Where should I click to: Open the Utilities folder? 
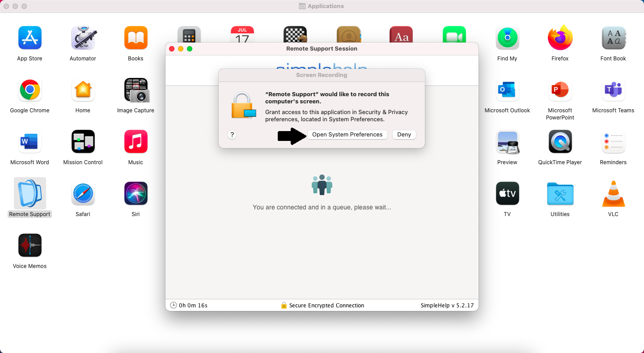coord(560,194)
